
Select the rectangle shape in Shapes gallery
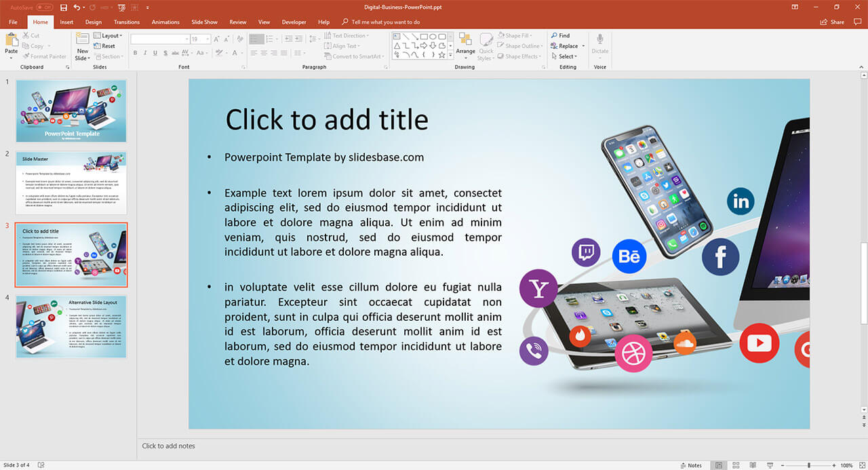424,37
